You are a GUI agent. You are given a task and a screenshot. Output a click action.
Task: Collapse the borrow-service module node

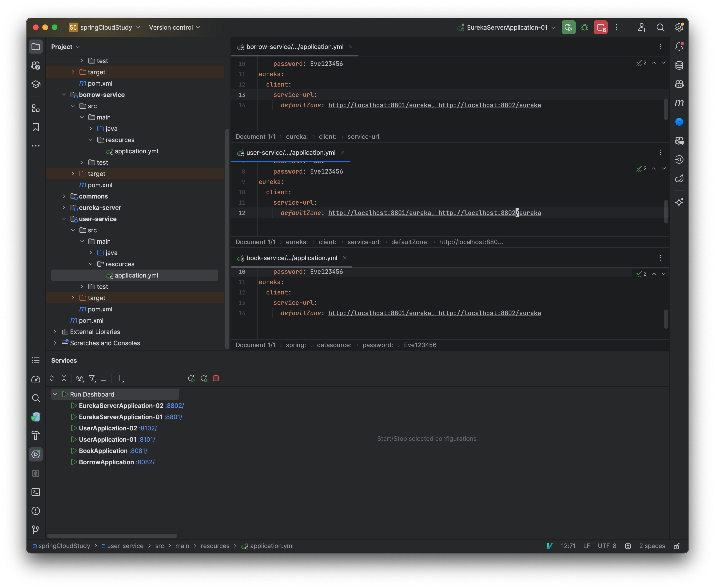click(64, 95)
